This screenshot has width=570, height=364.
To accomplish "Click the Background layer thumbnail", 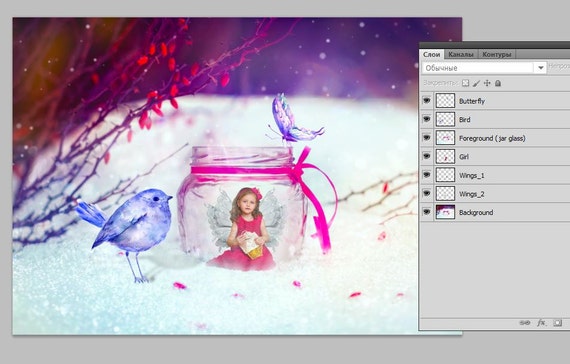I will pos(445,212).
